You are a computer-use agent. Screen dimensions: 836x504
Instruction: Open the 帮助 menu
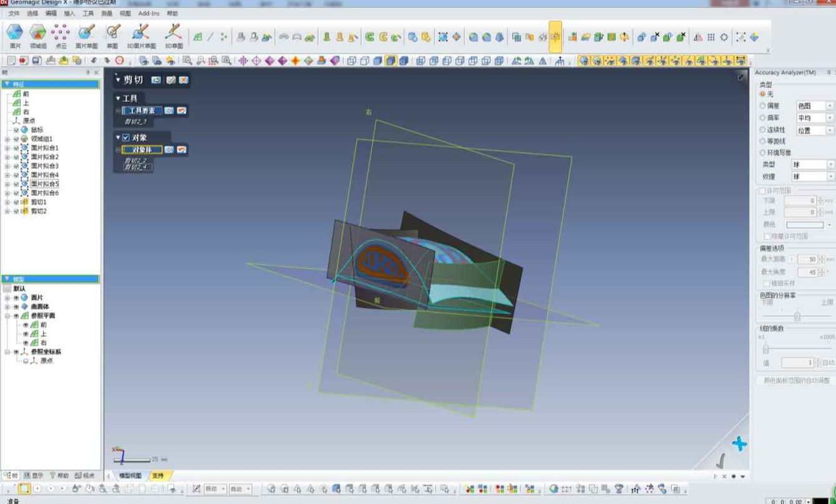[172, 13]
